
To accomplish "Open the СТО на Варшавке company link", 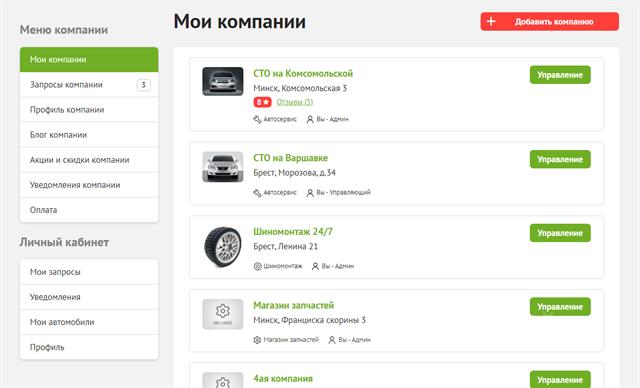I will click(x=290, y=158).
